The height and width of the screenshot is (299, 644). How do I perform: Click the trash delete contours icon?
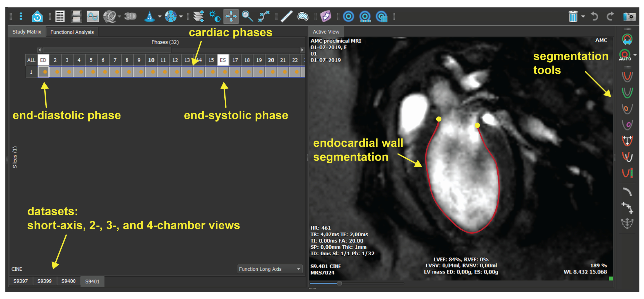point(573,17)
